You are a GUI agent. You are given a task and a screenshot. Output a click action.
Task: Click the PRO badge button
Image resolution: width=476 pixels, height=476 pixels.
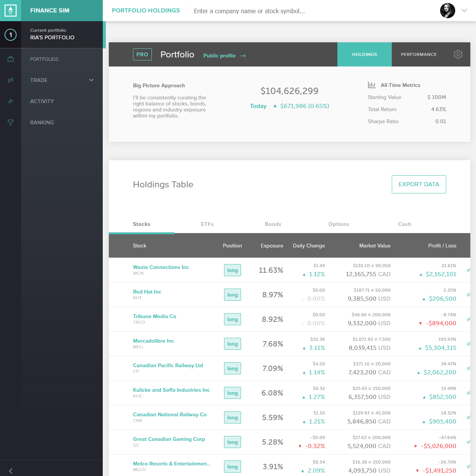pos(142,54)
